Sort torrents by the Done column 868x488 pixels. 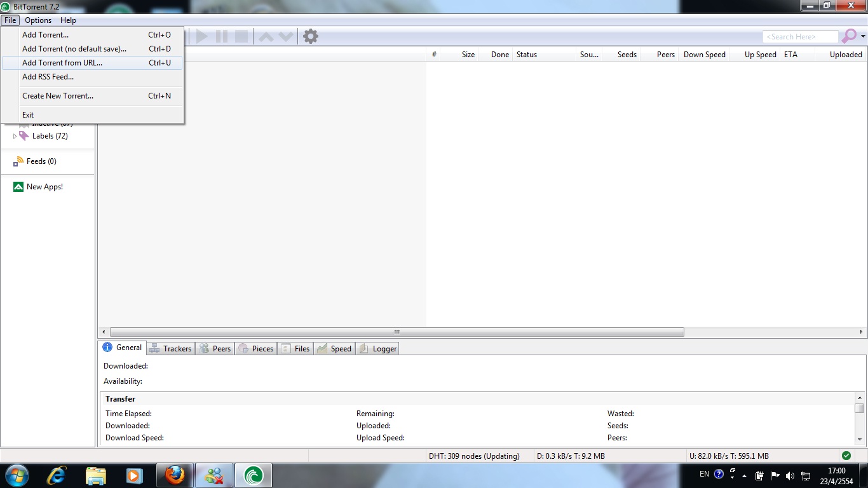click(495, 55)
